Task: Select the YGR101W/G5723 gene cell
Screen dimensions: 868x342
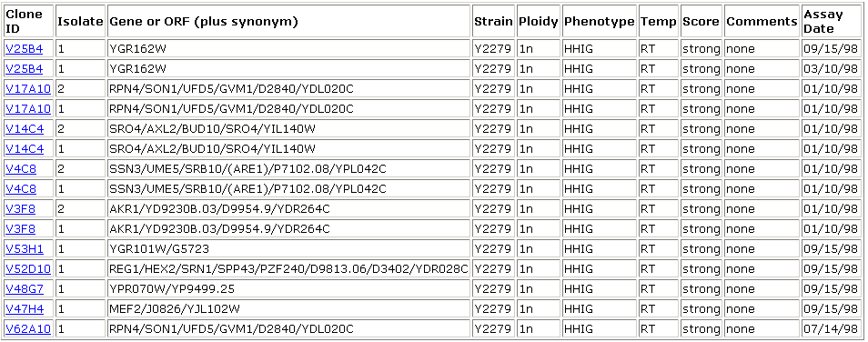Action: coord(289,249)
